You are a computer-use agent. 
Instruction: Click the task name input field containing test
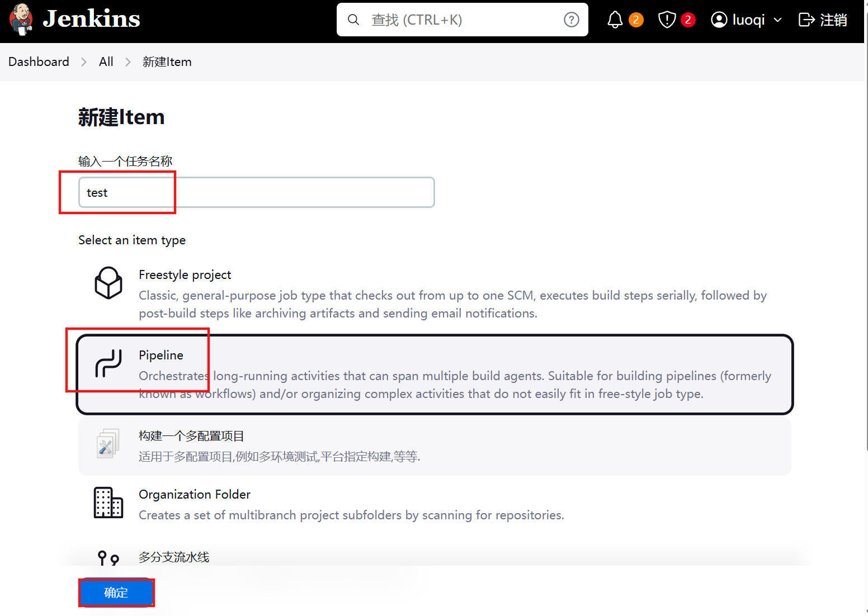pyautogui.click(x=257, y=192)
